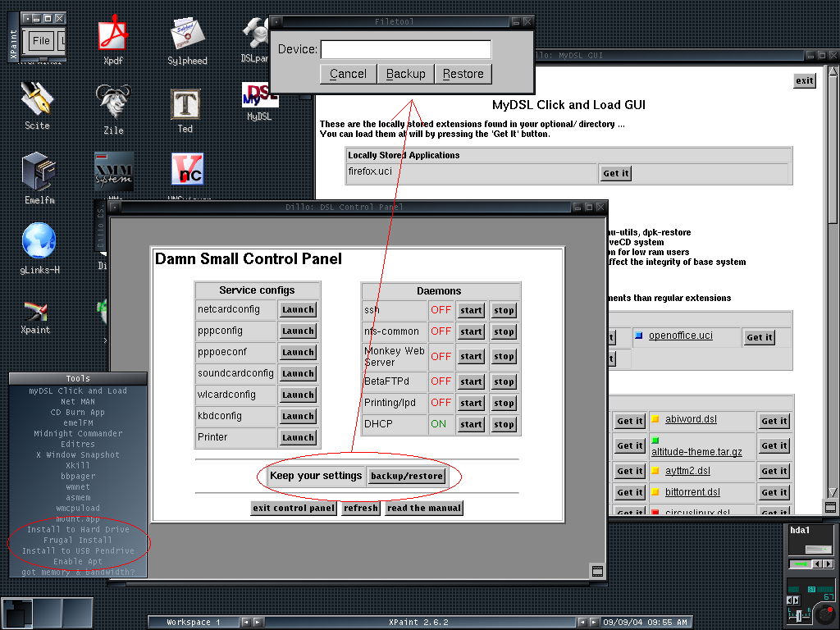This screenshot has height=630, width=840.
Task: Open altitude-theme.tar.gz link
Action: pyautogui.click(x=696, y=452)
